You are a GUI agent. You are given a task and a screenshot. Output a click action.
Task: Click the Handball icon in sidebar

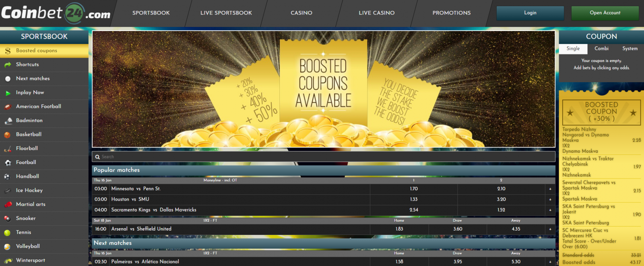8,177
